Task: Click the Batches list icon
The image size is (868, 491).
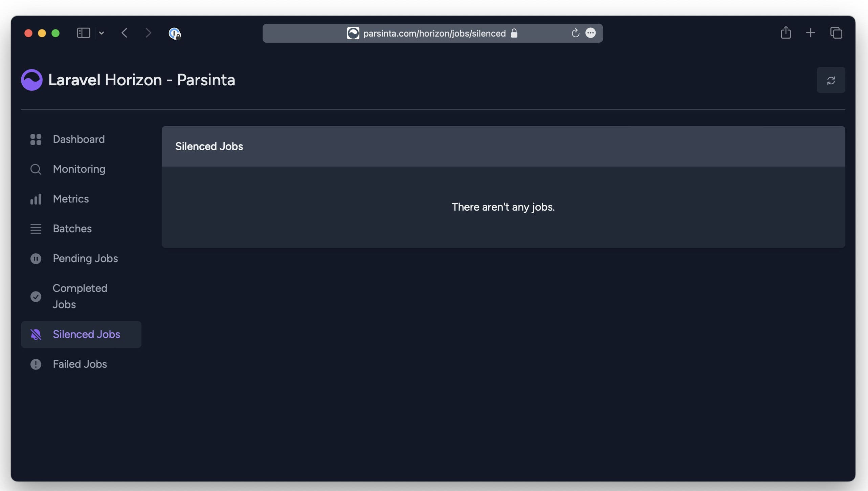Action: tap(36, 229)
